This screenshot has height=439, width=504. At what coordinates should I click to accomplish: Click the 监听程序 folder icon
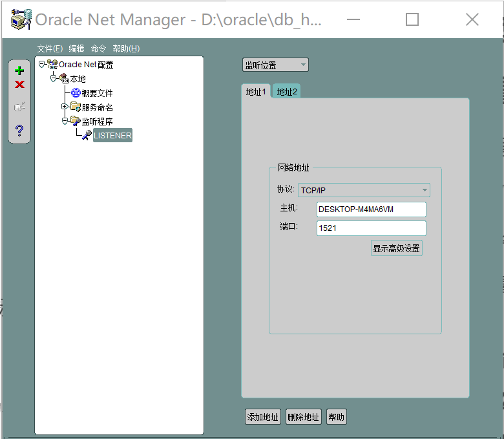point(76,121)
